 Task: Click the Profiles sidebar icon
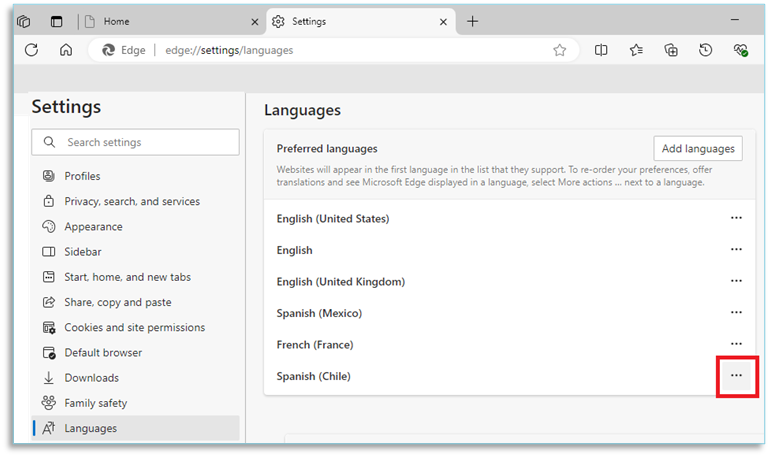(x=49, y=176)
